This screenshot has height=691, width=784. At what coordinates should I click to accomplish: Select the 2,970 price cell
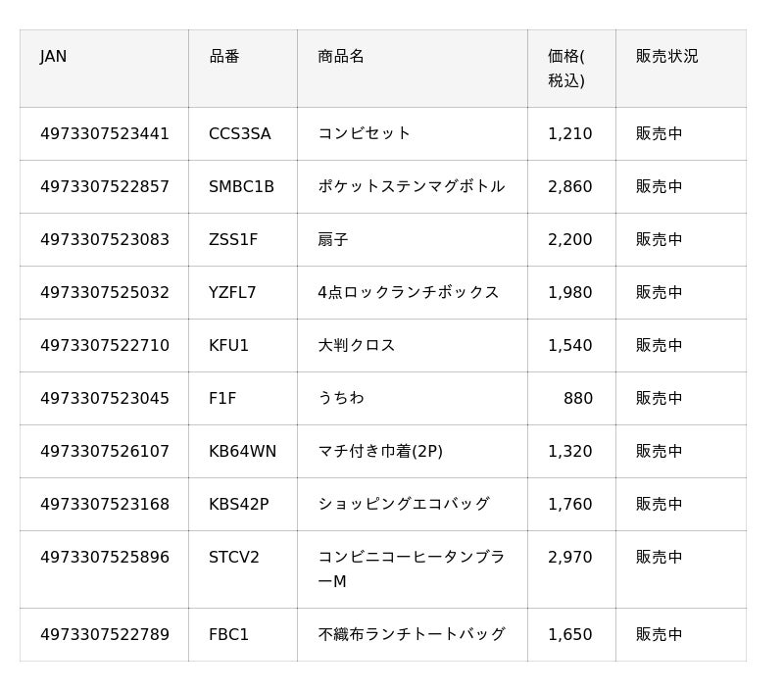point(571,569)
